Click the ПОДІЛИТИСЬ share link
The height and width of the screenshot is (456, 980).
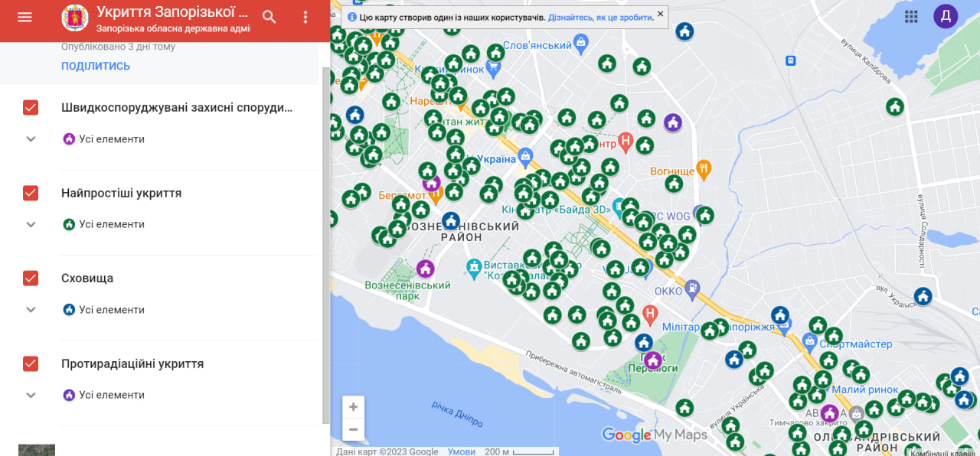(x=96, y=66)
